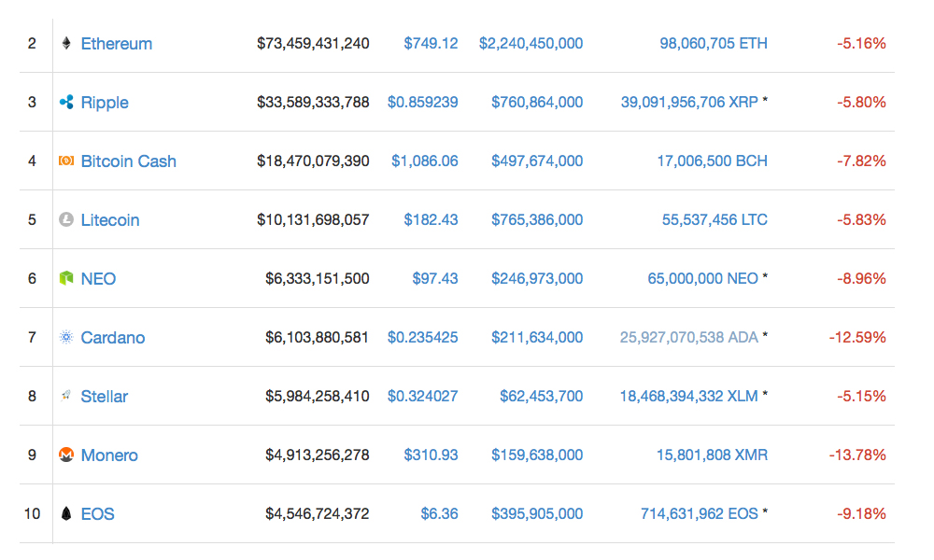Open the Bitcoin Cash name link
The height and width of the screenshot is (560, 934).
click(128, 161)
